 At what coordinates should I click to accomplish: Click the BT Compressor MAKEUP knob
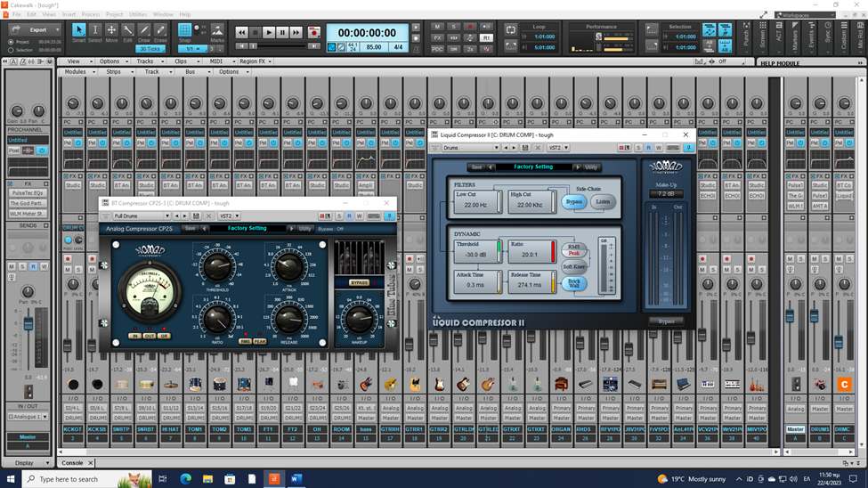359,319
